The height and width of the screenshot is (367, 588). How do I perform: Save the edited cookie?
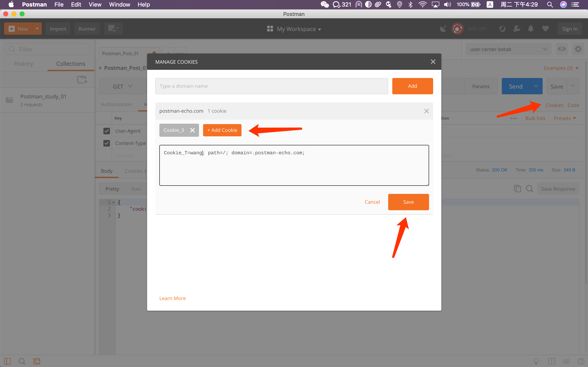408,202
